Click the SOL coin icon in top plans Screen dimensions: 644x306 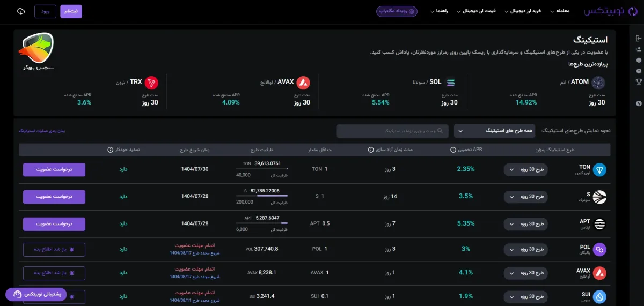pos(451,83)
